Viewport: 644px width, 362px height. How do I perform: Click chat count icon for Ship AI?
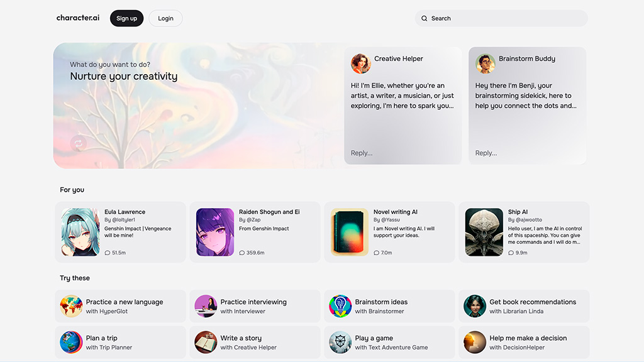point(511,253)
